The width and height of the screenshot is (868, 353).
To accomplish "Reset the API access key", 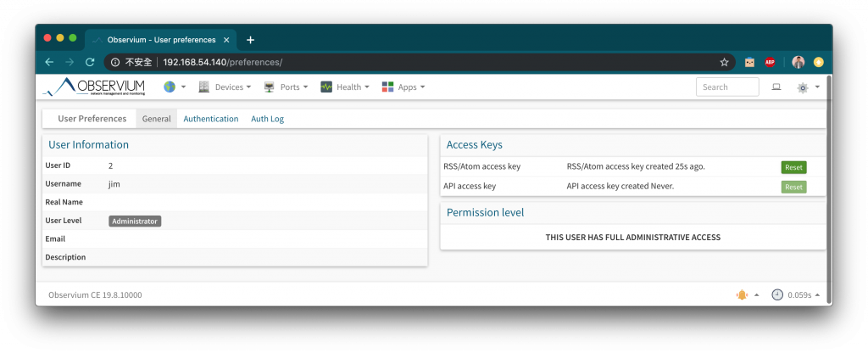I will click(x=793, y=187).
